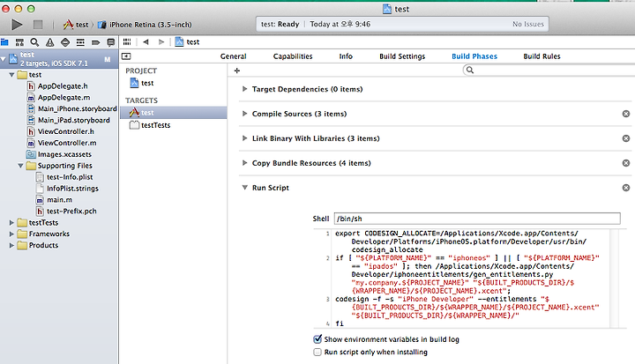635x364 pixels.
Task: Click test in the jump bar
Action: (187, 41)
